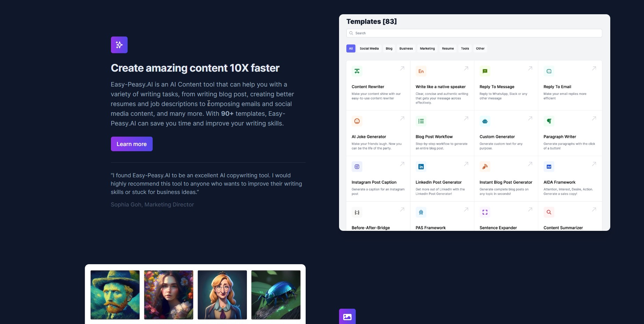Viewport: 644px width, 324px height.
Task: Click 'Make your email replies more efficient' description
Action: [565, 96]
